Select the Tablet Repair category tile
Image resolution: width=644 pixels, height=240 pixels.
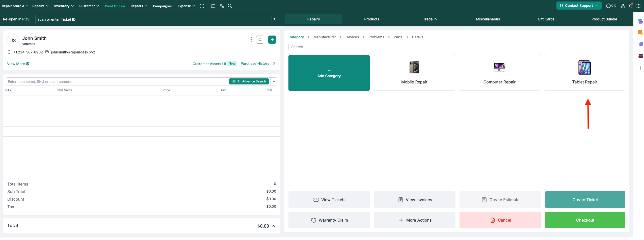coord(584,73)
